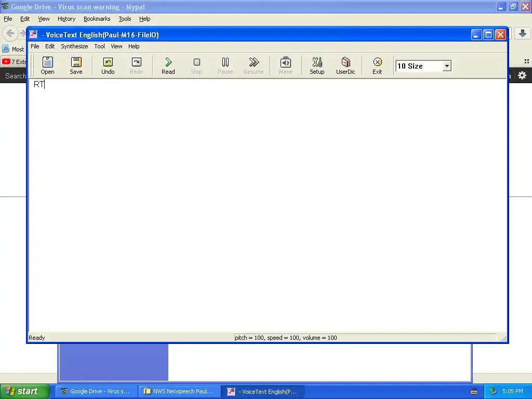The height and width of the screenshot is (399, 532).
Task: Click the Redo toolbar icon
Action: click(x=137, y=65)
